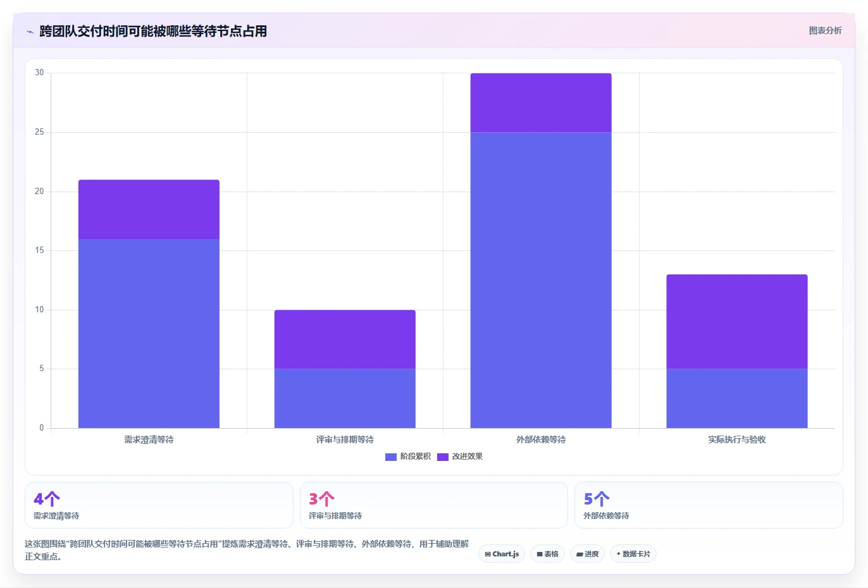Select the purple 实际执行与验收 bar segment
The image size is (868, 588).
(737, 321)
